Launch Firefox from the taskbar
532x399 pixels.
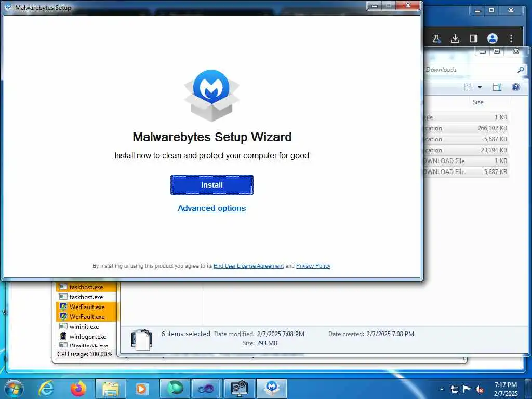(78, 389)
